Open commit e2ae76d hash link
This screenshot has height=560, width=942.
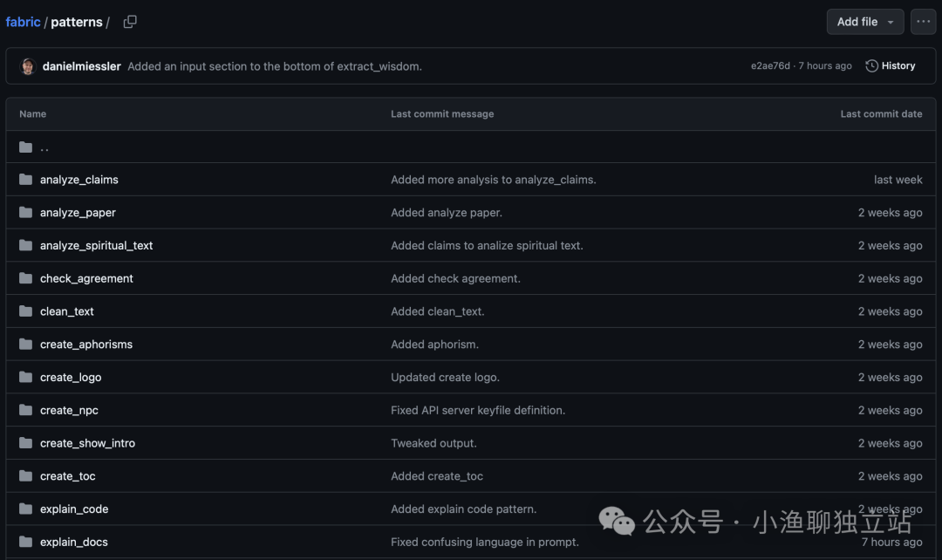point(770,66)
